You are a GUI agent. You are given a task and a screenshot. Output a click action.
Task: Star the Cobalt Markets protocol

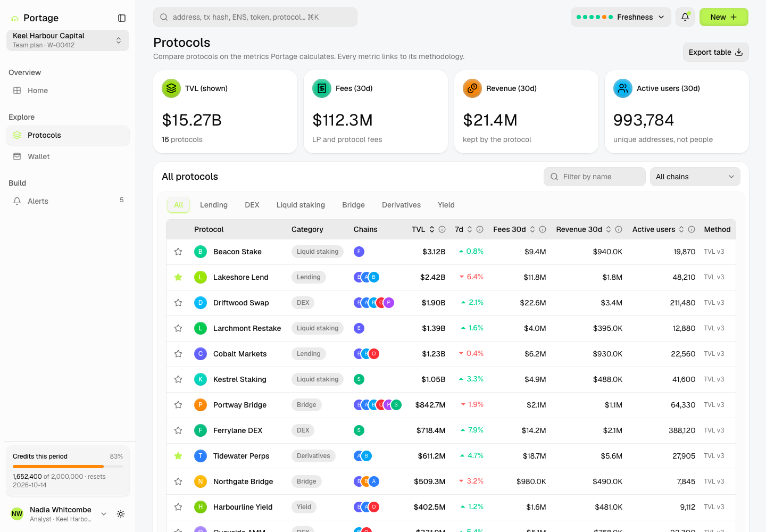(178, 354)
